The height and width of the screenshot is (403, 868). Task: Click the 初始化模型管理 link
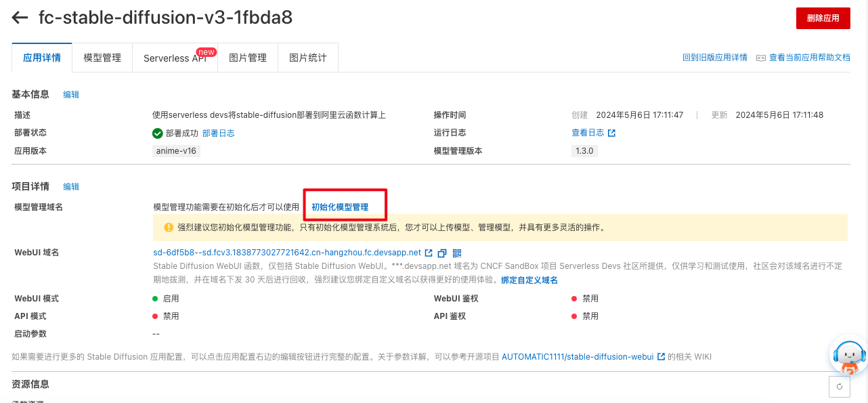tap(340, 207)
